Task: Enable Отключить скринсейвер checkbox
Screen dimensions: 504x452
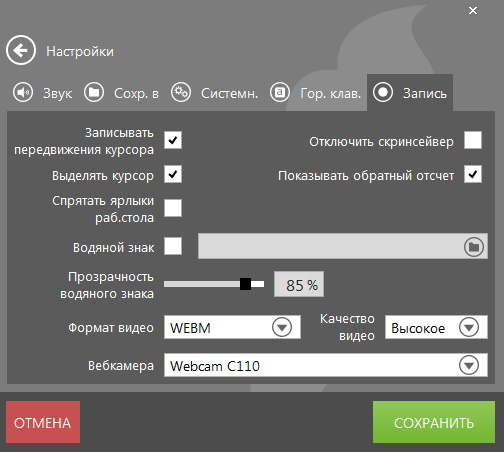Action: [473, 140]
